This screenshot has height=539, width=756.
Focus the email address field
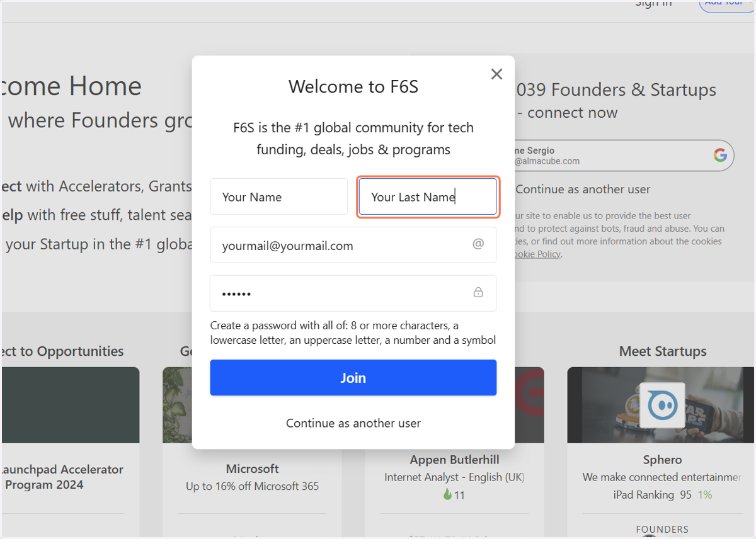tap(353, 245)
